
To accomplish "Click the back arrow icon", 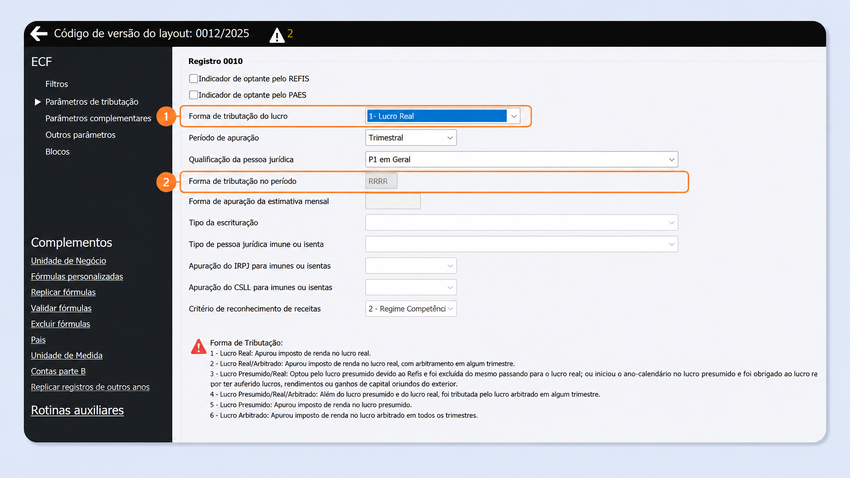I will [39, 34].
